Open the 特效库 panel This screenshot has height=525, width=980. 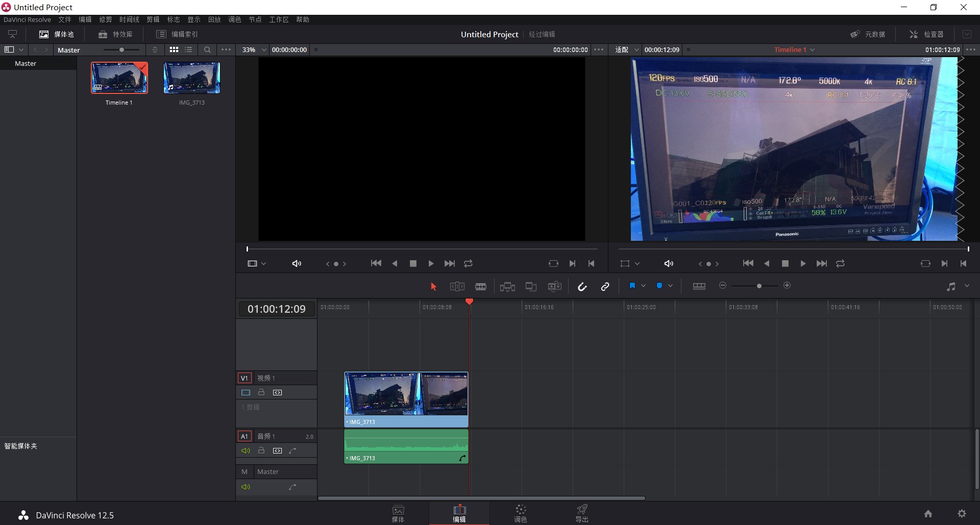coord(116,34)
